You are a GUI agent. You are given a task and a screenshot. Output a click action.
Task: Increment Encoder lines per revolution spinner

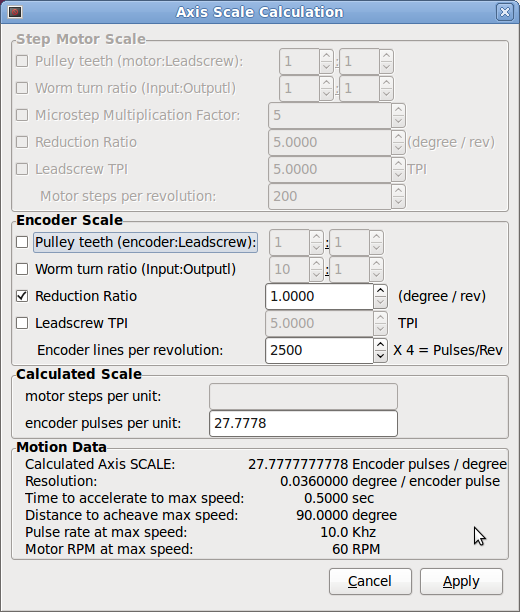380,344
